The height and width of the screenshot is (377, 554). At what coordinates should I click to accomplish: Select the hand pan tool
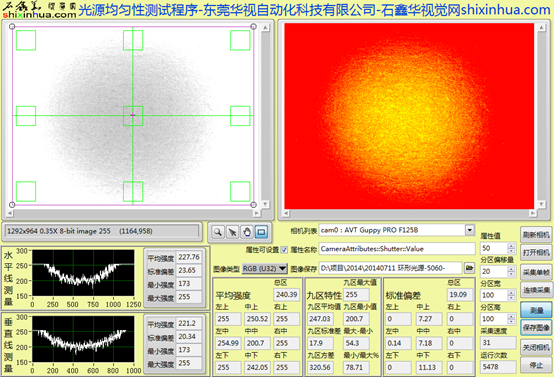point(247,232)
